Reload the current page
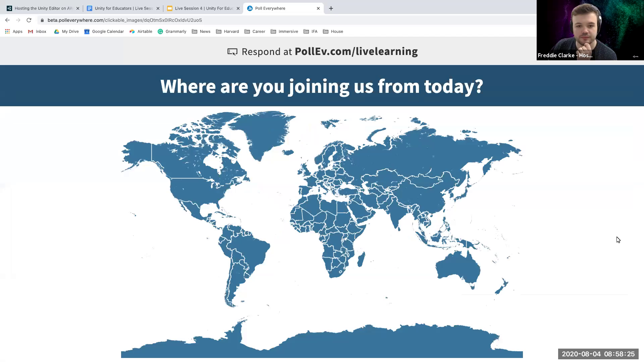 click(29, 20)
